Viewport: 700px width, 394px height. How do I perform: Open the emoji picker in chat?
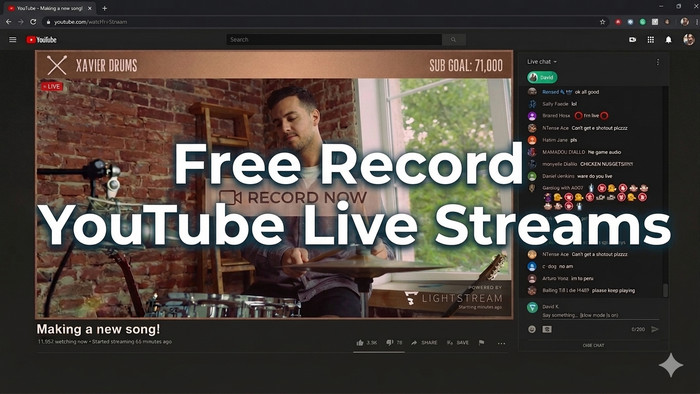click(532, 329)
